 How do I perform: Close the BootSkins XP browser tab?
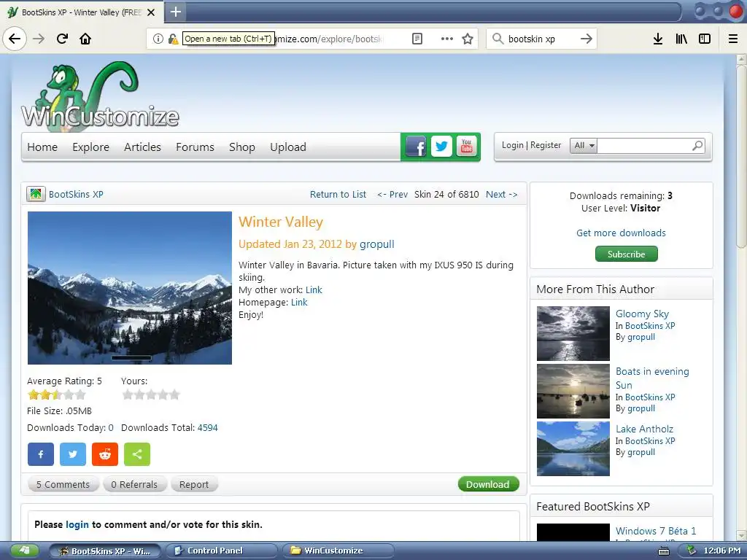(151, 12)
